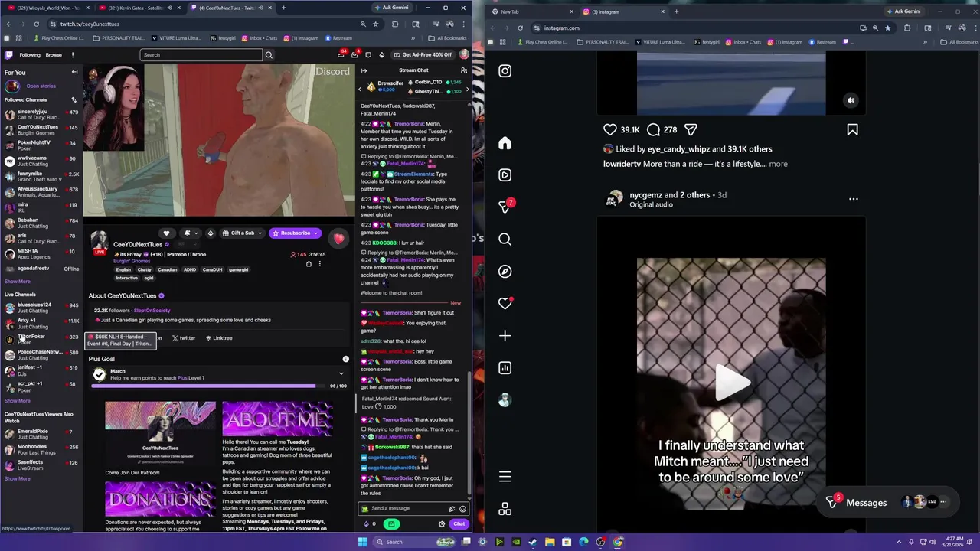Toggle follow heart button for CeeYOuNextTues
The height and width of the screenshot is (551, 980).
click(x=166, y=233)
